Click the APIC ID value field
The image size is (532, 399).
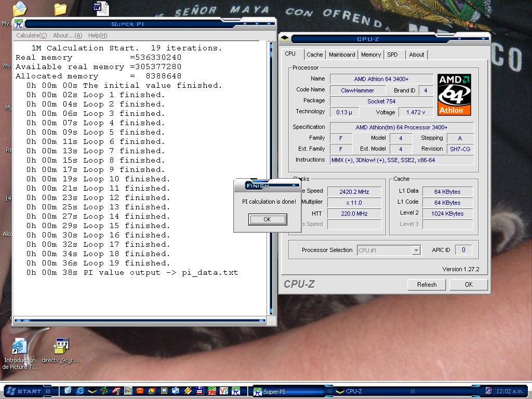[x=463, y=250]
